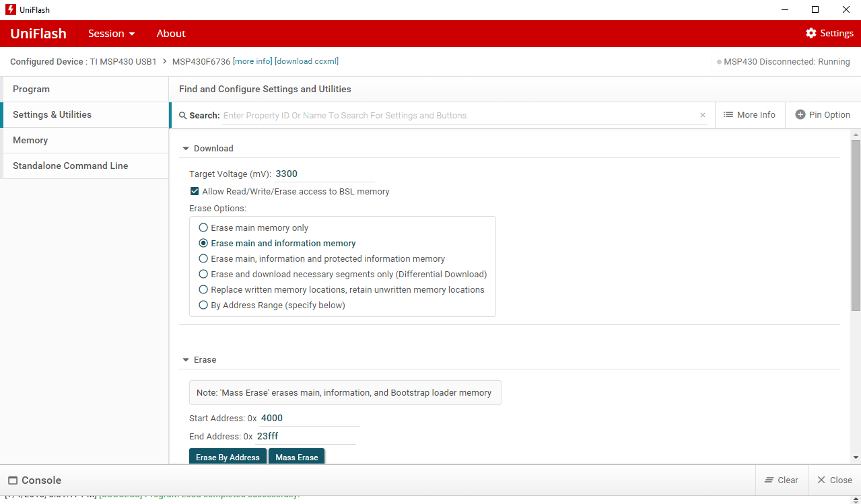This screenshot has height=504, width=861.
Task: Click the search magnifier icon
Action: 183,116
